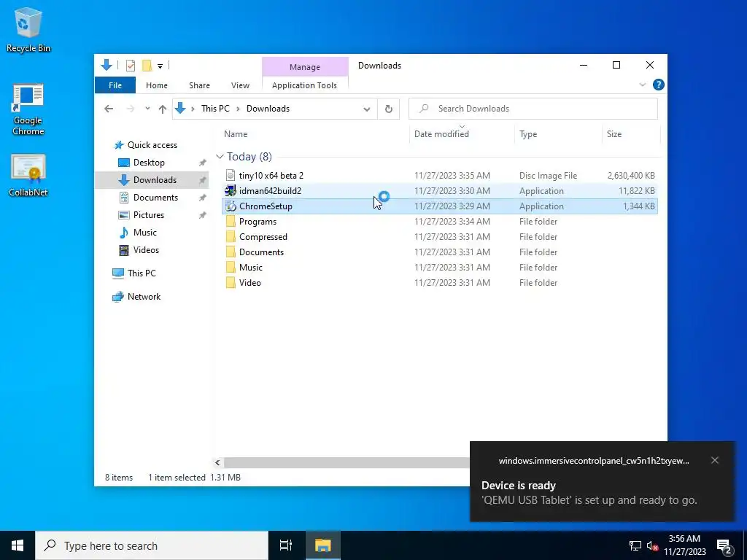Viewport: 747px width, 560px height.
Task: Open Documents in the navigation pane
Action: click(148, 198)
